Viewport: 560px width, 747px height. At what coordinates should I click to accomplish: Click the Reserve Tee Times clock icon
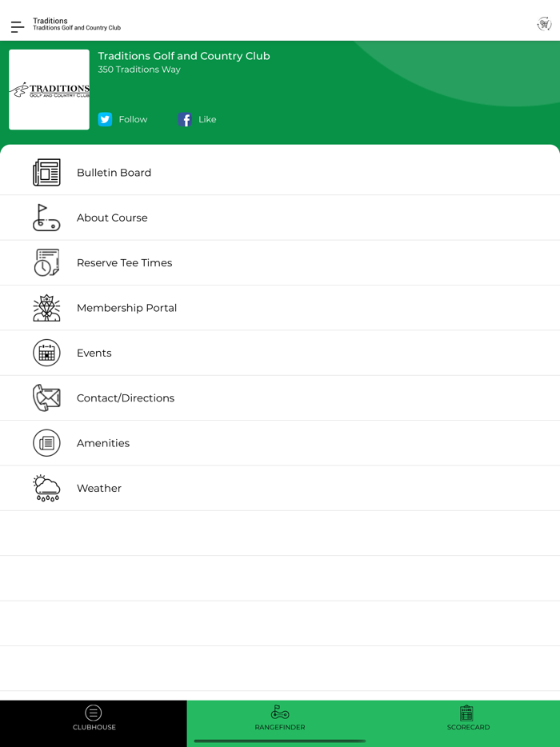coord(46,262)
